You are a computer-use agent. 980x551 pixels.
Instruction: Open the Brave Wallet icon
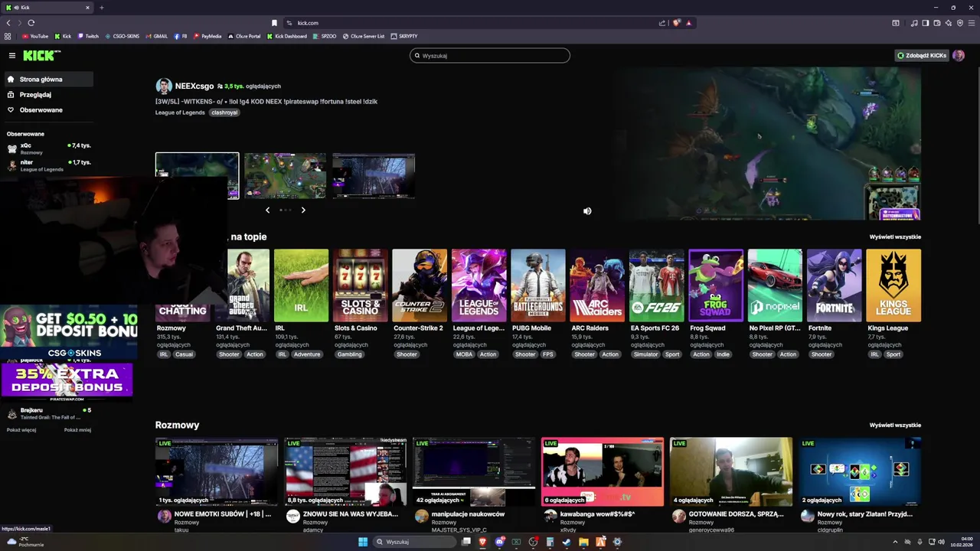tap(937, 23)
